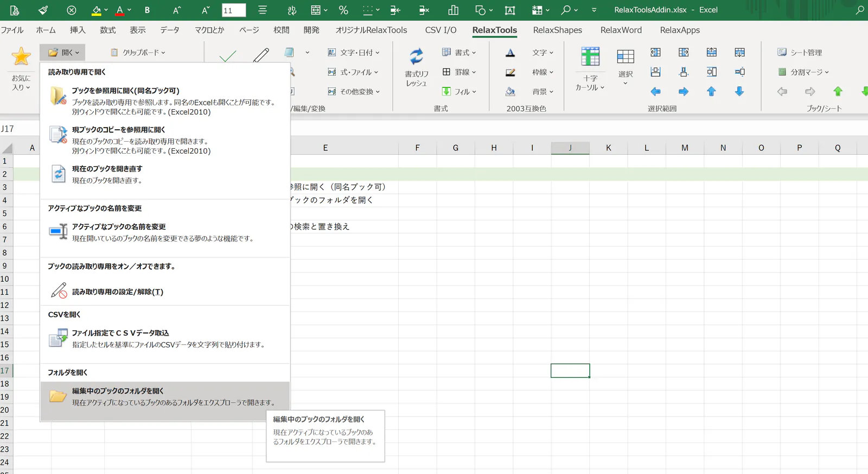868x474 pixels.
Task: Expand the クリップボード dropdown
Action: point(138,53)
